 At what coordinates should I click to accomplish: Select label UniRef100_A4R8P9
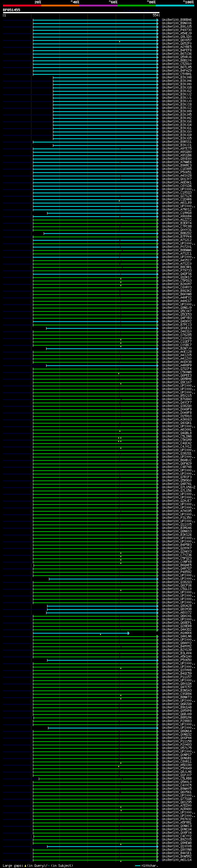[176, 365]
